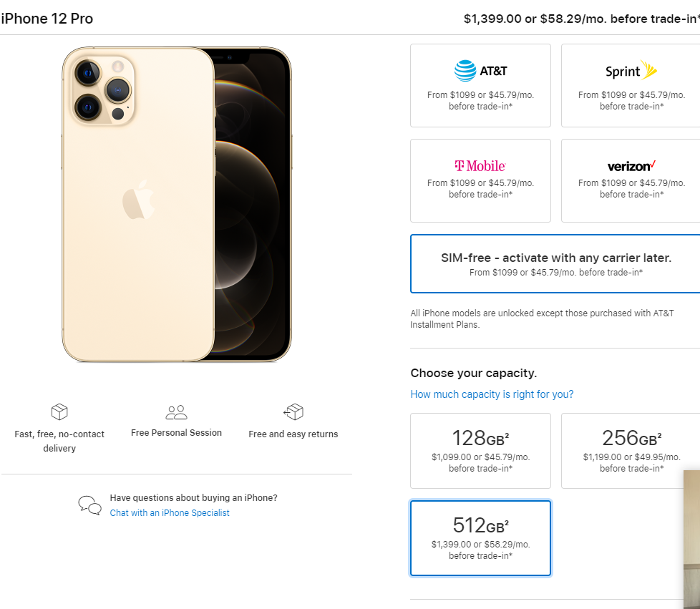The width and height of the screenshot is (700, 609).
Task: Click the $1,399.00 price text in header
Action: tap(492, 19)
